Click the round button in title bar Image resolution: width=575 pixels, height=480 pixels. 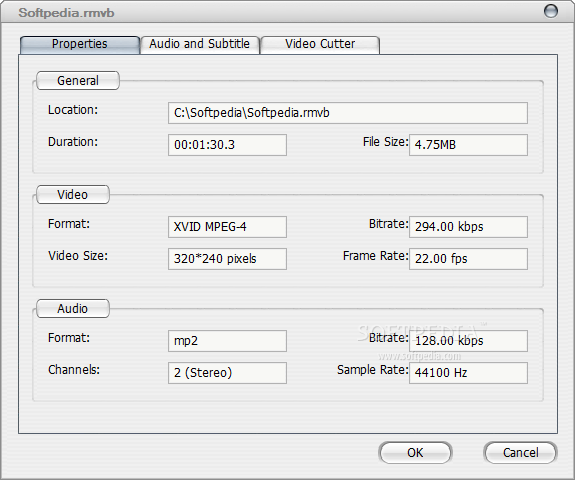coord(550,11)
